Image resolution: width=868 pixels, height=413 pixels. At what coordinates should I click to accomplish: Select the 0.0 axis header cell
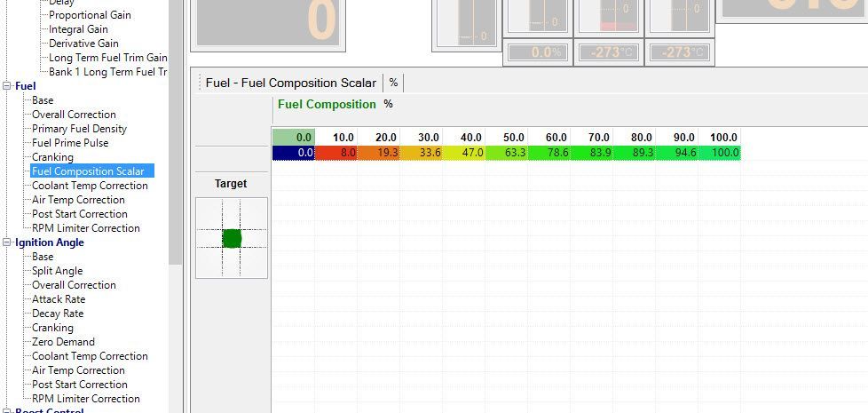point(294,138)
